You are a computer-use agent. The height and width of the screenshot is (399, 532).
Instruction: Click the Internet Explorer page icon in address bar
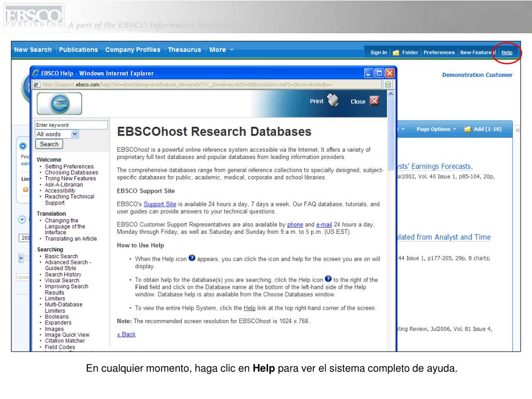pos(37,85)
